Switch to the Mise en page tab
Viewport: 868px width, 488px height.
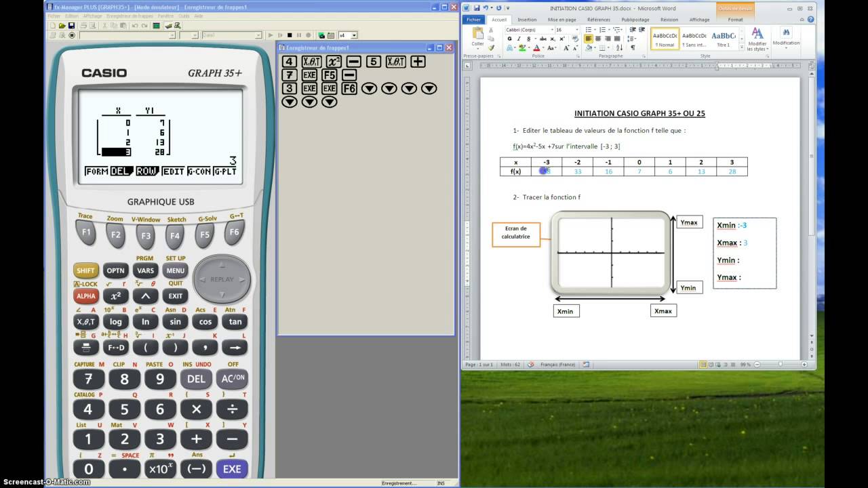tap(562, 20)
